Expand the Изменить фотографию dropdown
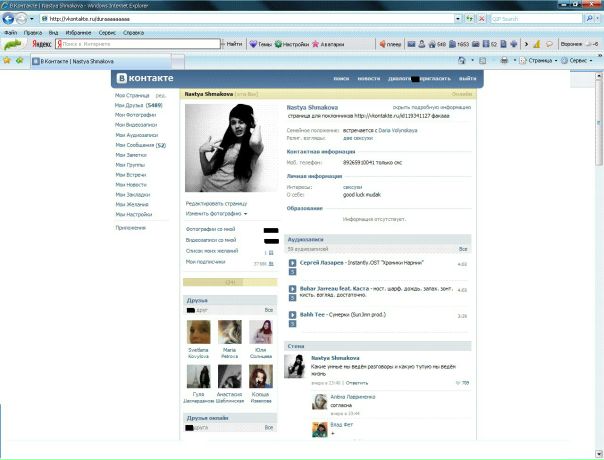The width and height of the screenshot is (604, 460). [216, 213]
